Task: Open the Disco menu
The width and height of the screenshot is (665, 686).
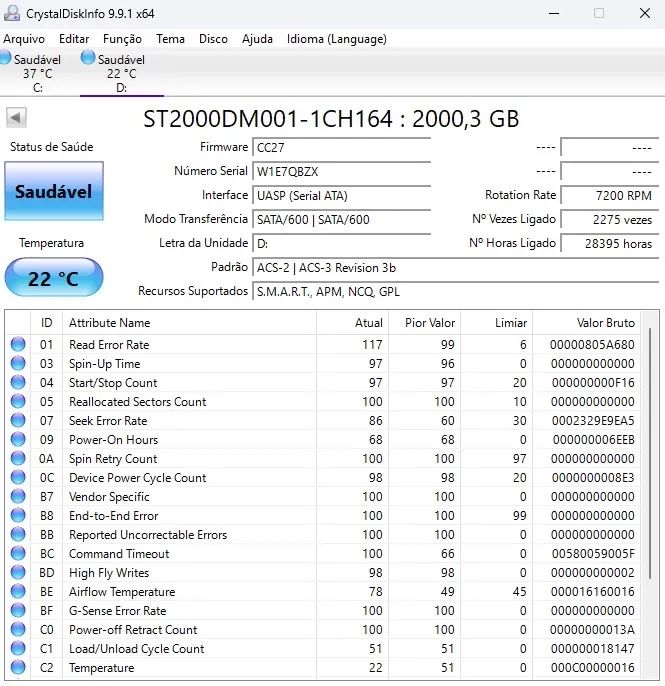Action: [x=213, y=39]
